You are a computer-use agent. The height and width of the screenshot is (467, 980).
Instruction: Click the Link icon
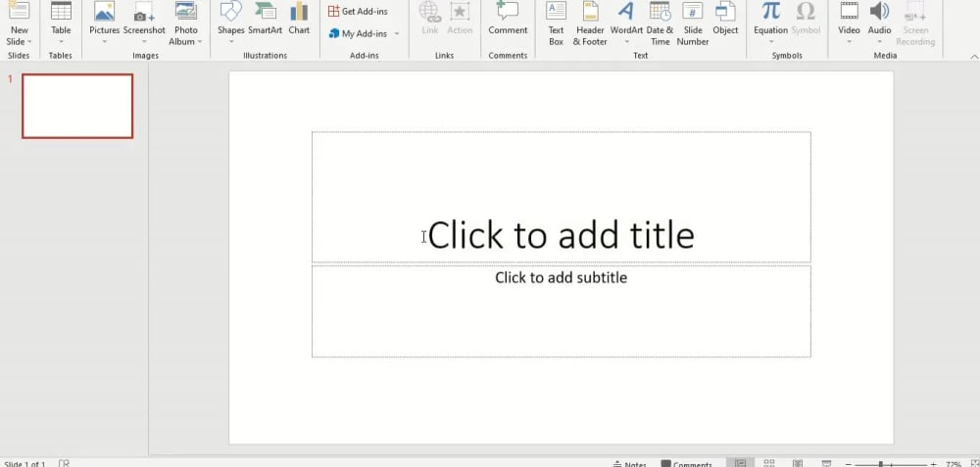click(x=430, y=11)
